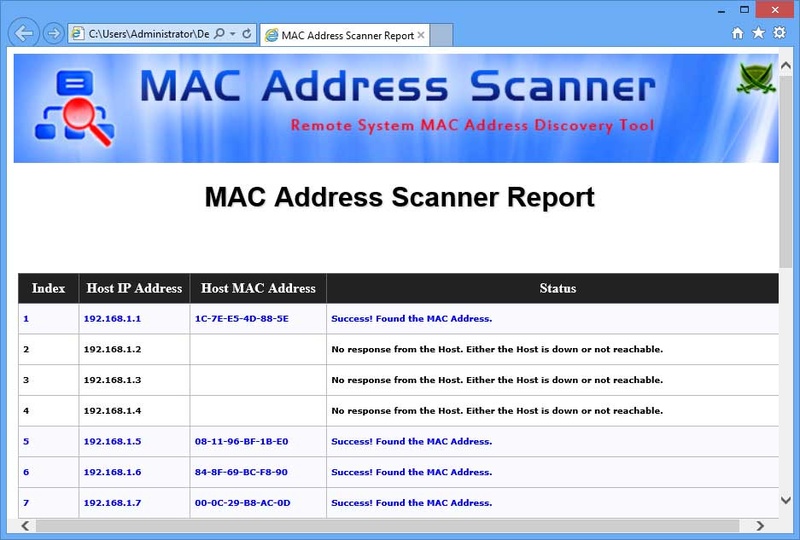Image resolution: width=800 pixels, height=540 pixels.
Task: Click the success status for 192.168.1.6
Action: click(x=412, y=472)
